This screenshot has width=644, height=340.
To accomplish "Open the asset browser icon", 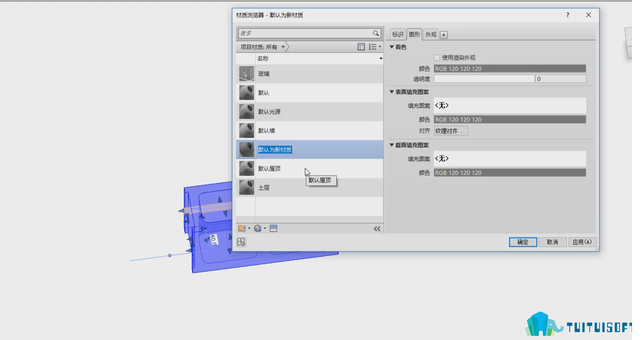I will click(x=273, y=228).
